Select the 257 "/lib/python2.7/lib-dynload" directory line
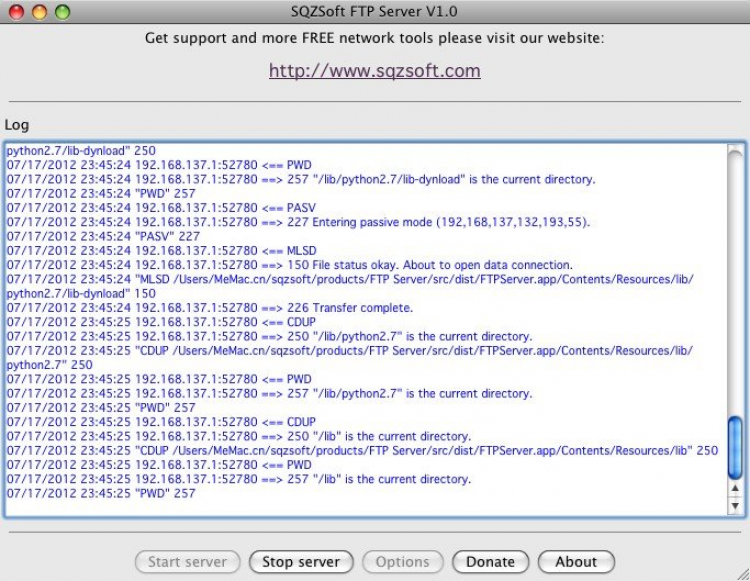Image resolution: width=750 pixels, height=581 pixels. (301, 179)
